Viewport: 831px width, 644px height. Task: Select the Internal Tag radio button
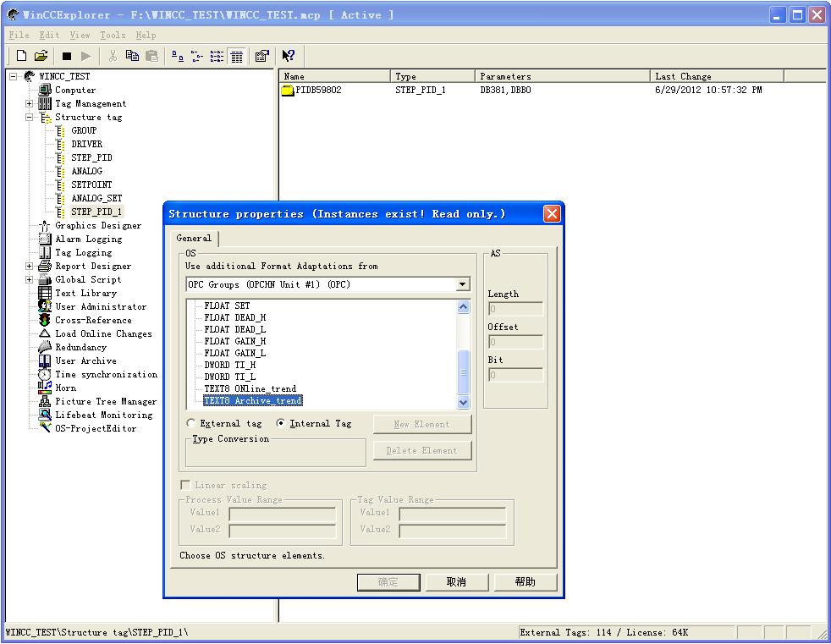(x=280, y=423)
